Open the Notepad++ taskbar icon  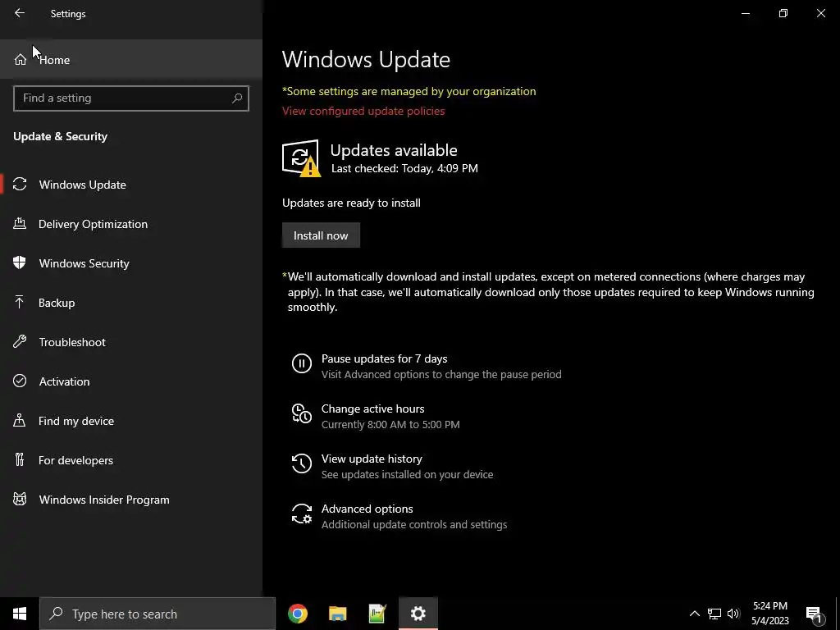[x=377, y=614]
